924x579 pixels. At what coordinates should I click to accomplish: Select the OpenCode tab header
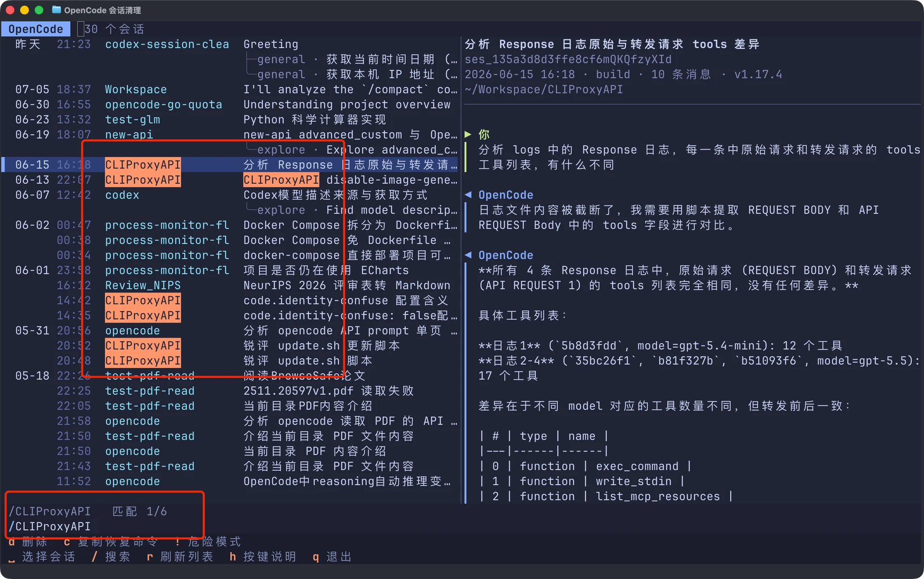tap(36, 29)
